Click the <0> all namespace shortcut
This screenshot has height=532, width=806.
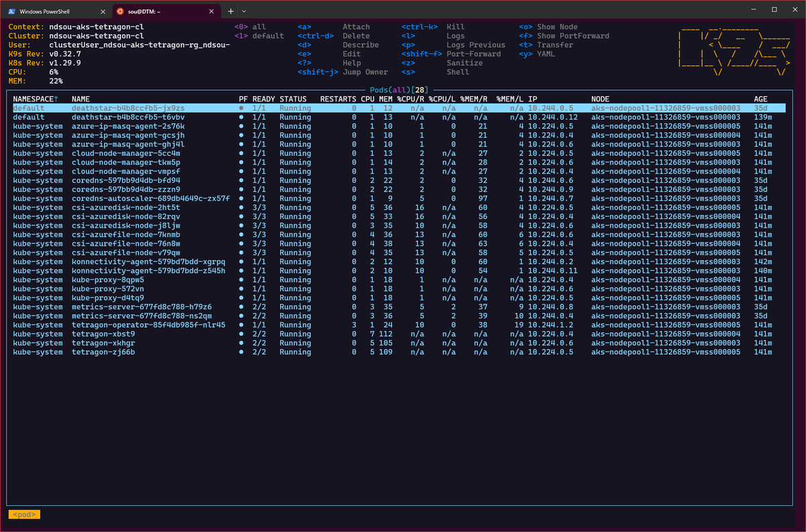[250, 27]
